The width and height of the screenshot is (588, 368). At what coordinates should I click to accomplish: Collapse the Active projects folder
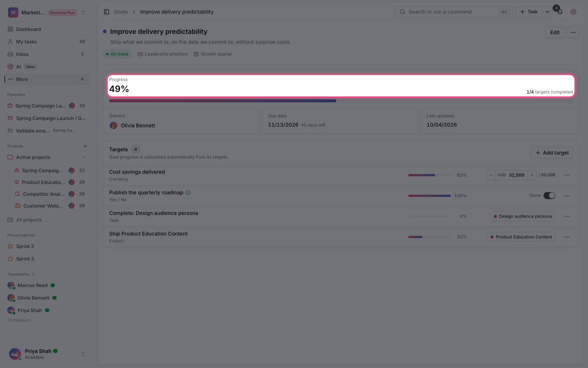click(84, 157)
